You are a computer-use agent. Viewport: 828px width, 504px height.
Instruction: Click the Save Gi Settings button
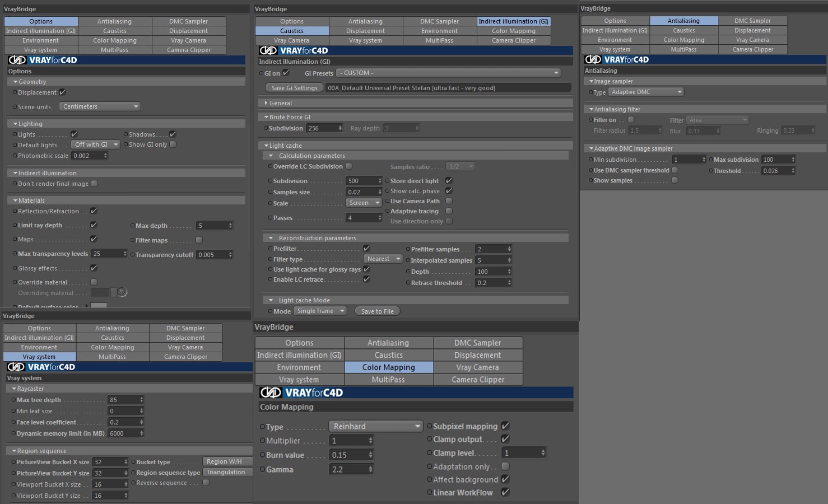pyautogui.click(x=294, y=88)
